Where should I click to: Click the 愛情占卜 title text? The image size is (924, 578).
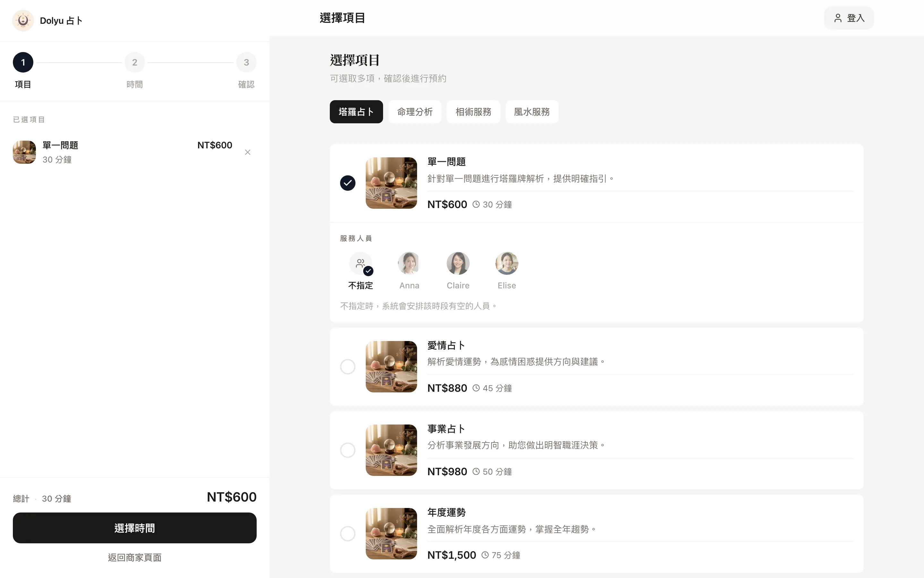(446, 345)
